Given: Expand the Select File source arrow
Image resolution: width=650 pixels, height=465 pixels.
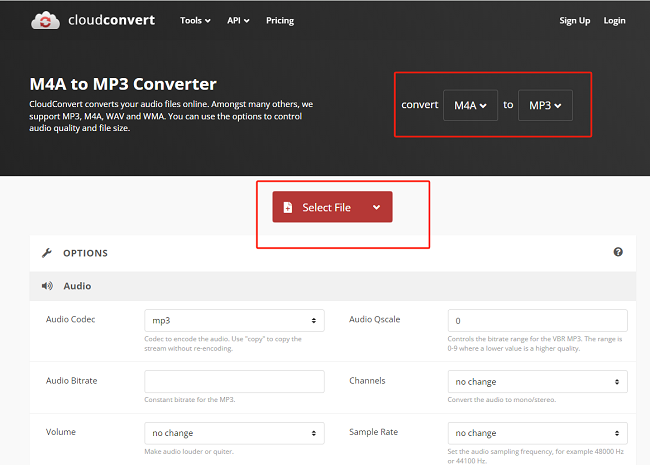Looking at the screenshot, I should tap(376, 207).
